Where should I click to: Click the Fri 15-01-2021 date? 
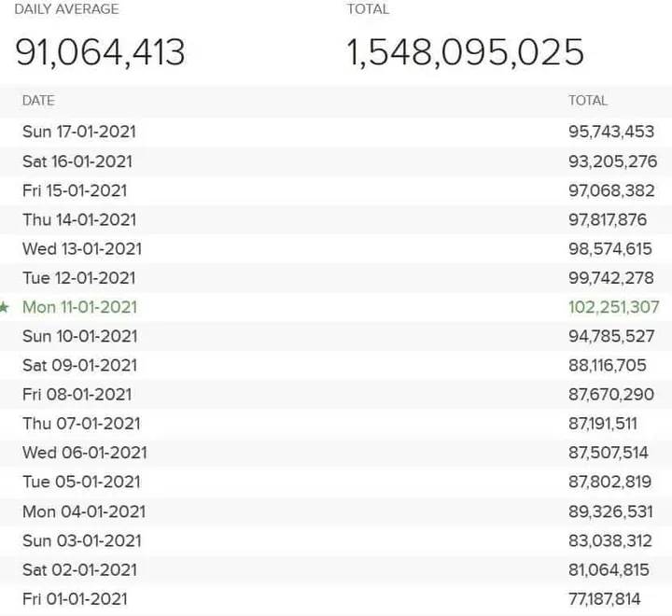74,190
